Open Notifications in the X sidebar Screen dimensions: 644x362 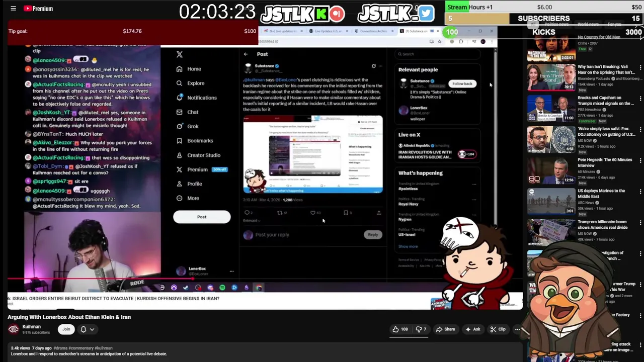(x=196, y=98)
